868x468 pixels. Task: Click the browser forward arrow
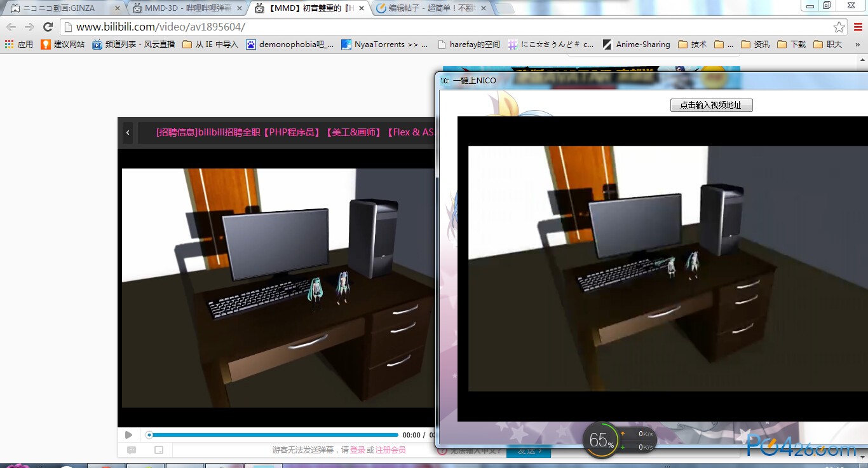click(29, 27)
